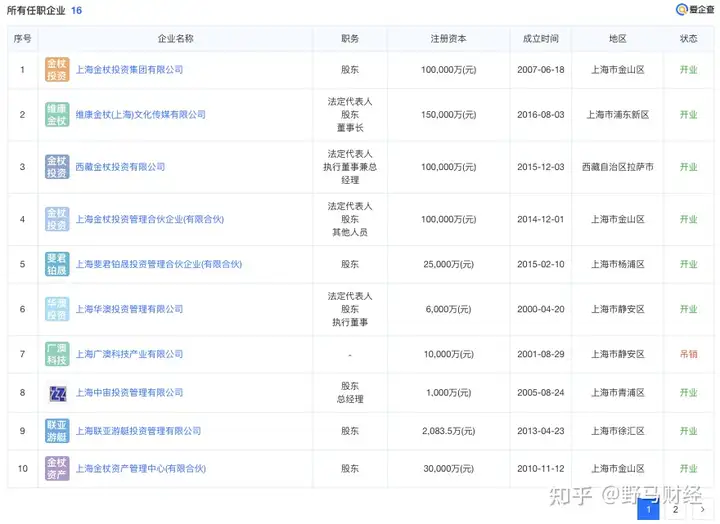Viewport: 720px width, 524px height.
Task: Click the 开业 status in row 1
Action: click(x=688, y=70)
